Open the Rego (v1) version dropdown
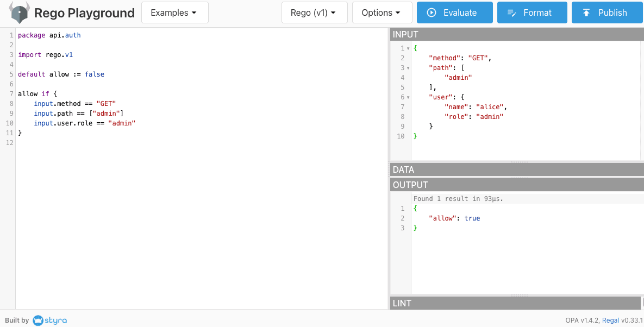This screenshot has height=327, width=644. [314, 12]
